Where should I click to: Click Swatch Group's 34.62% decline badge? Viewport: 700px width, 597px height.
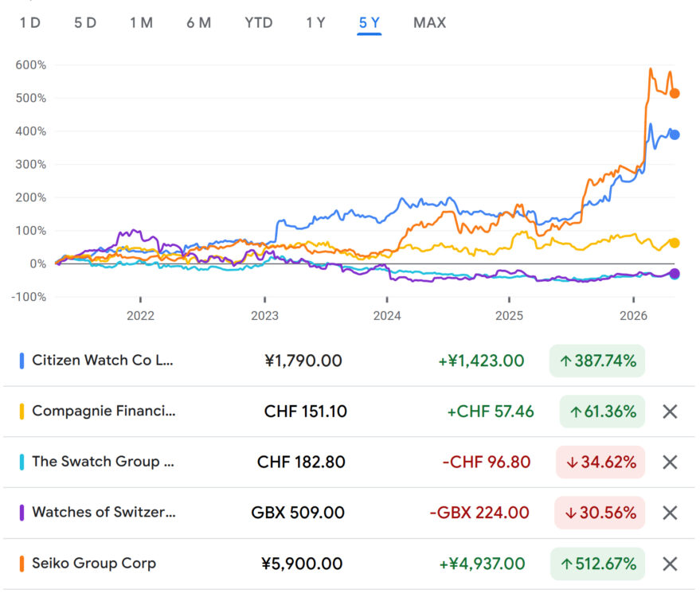tap(600, 462)
